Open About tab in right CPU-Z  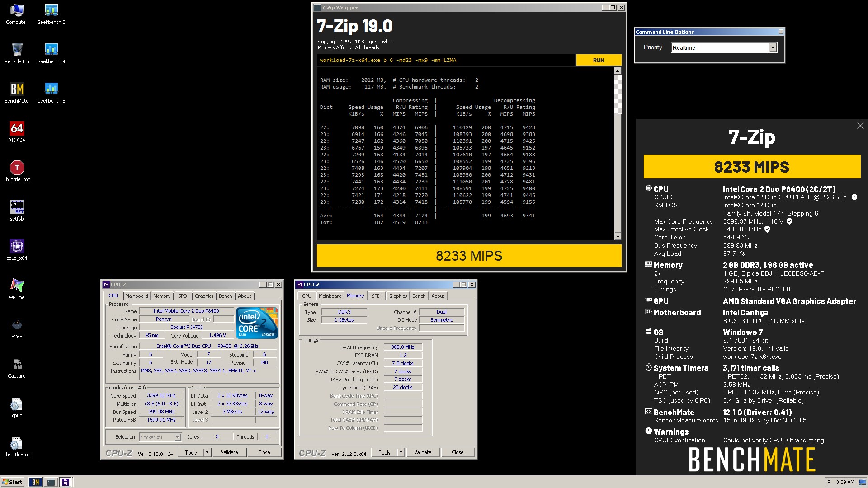pyautogui.click(x=438, y=296)
